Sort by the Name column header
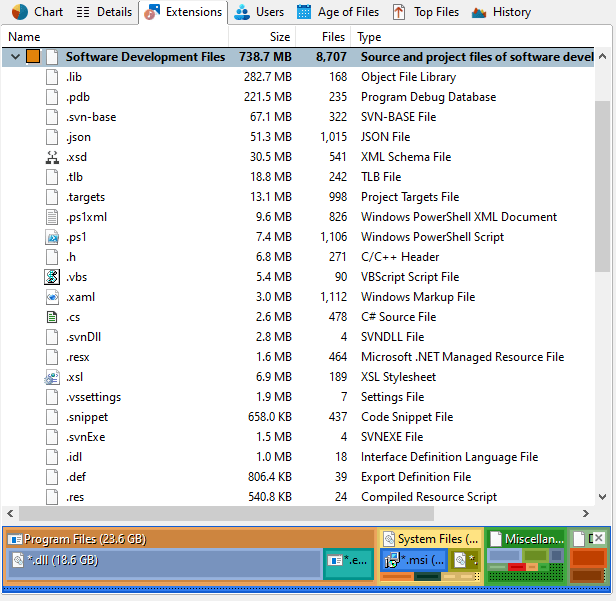 click(x=115, y=37)
